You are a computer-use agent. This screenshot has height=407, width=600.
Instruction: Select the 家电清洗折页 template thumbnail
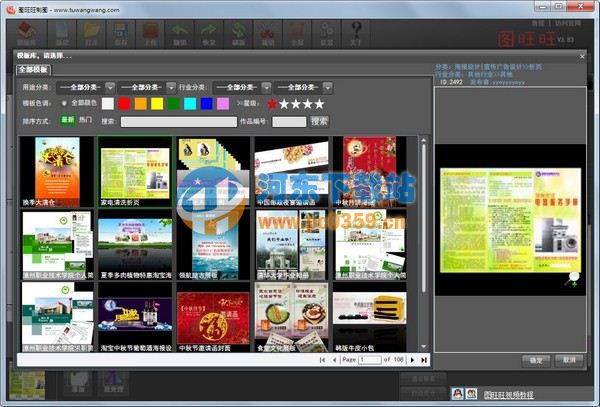click(x=135, y=172)
